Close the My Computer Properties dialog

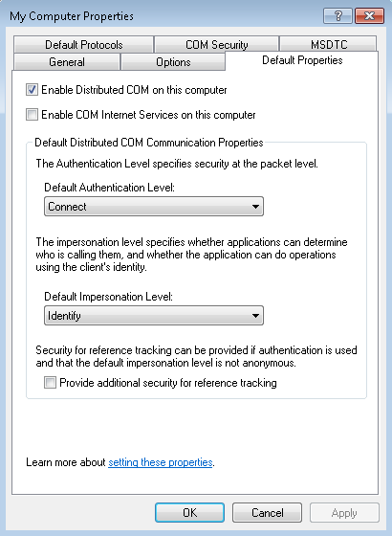[369, 15]
